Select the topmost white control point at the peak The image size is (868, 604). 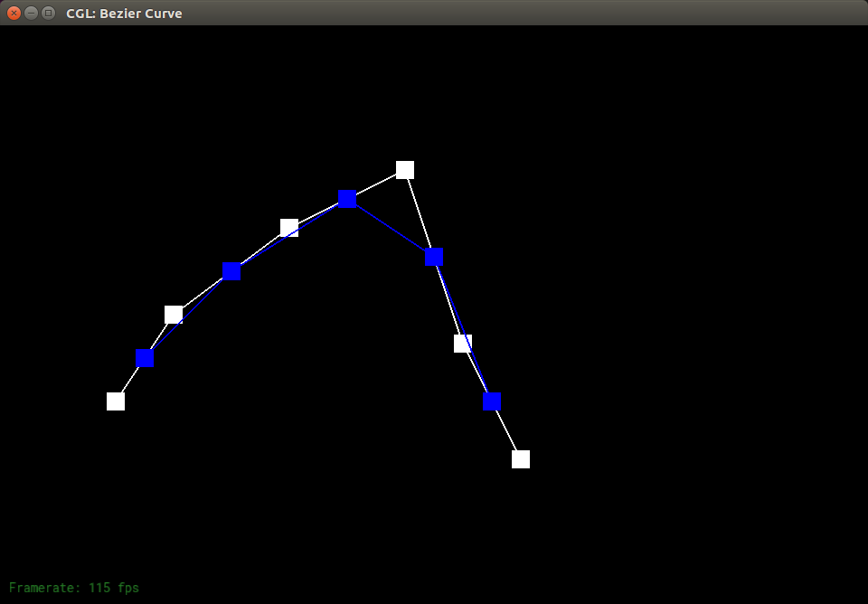click(405, 170)
